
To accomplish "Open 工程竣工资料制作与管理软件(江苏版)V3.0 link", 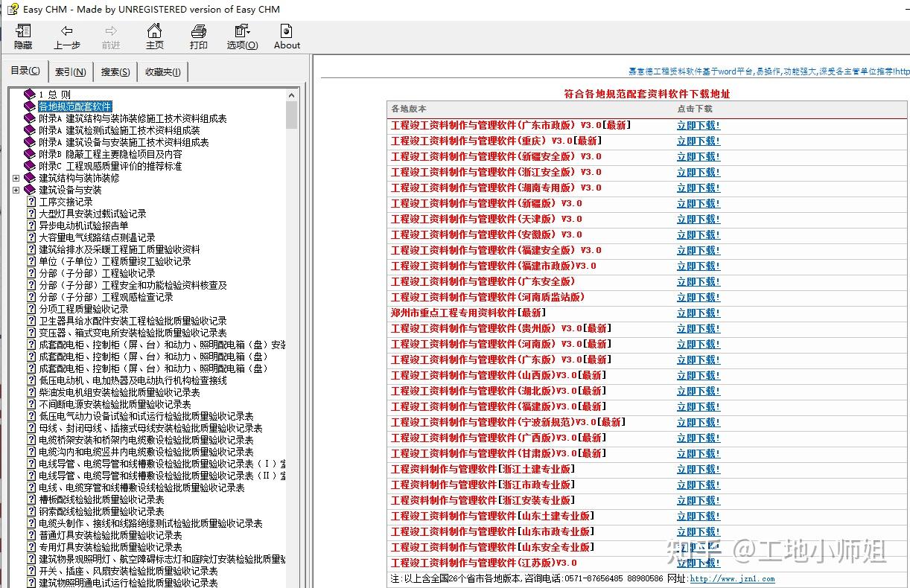I will pos(484,563).
